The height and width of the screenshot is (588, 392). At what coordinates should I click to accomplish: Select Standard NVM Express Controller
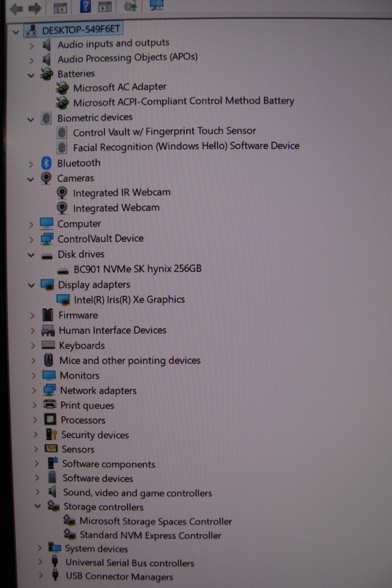[x=150, y=535]
